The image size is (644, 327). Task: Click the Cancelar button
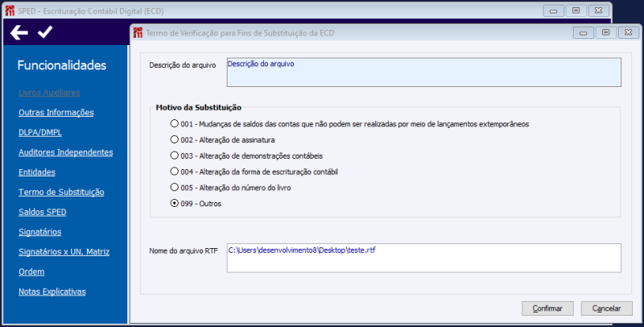(607, 308)
